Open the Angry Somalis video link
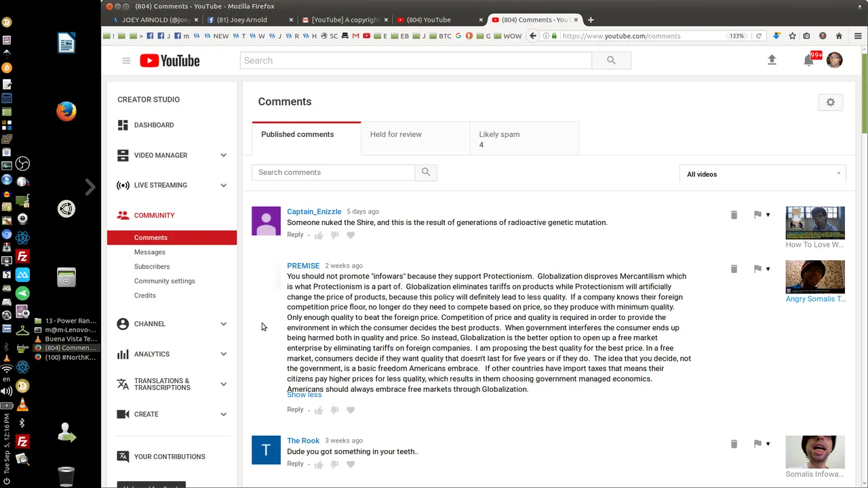868x488 pixels. (816, 299)
